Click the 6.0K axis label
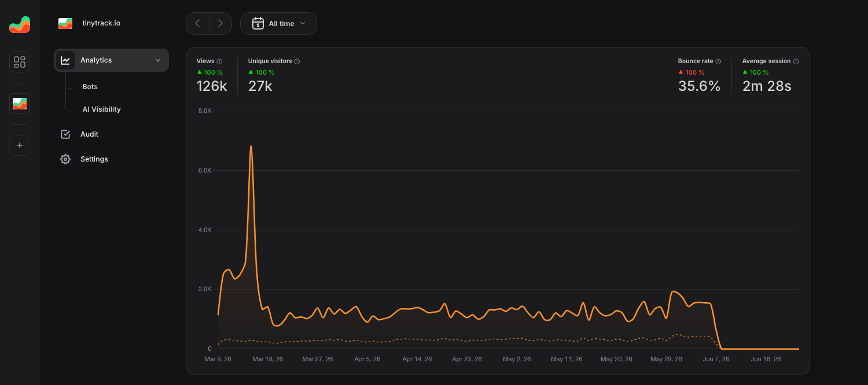868x385 pixels. (x=205, y=171)
